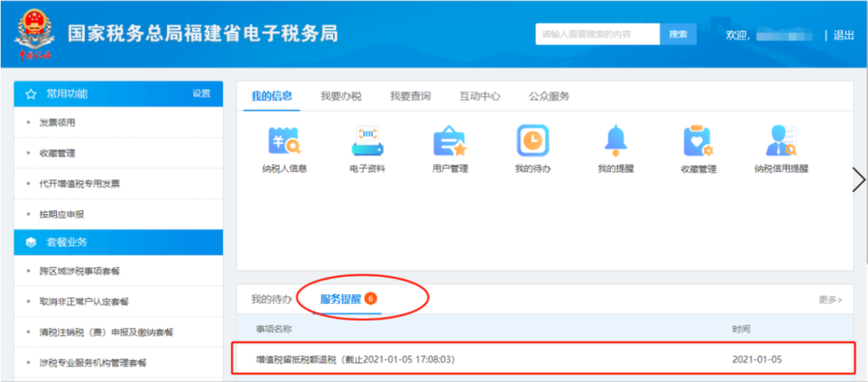Click the 国家税务总局福建省电子税务局 title

(x=203, y=34)
